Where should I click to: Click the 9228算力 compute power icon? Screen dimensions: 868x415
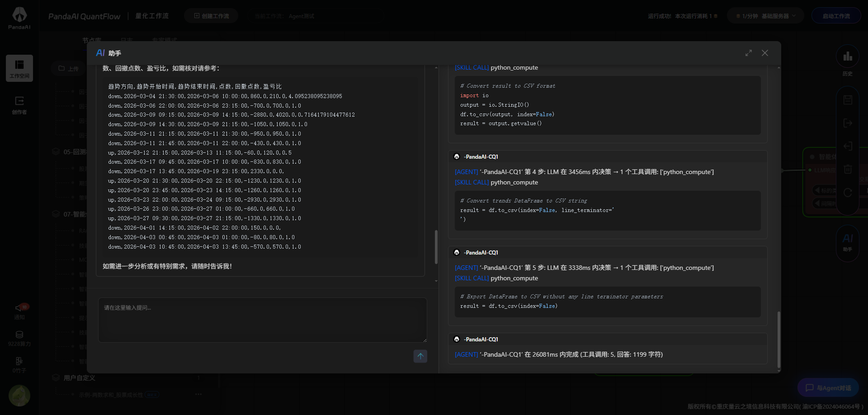tap(19, 338)
